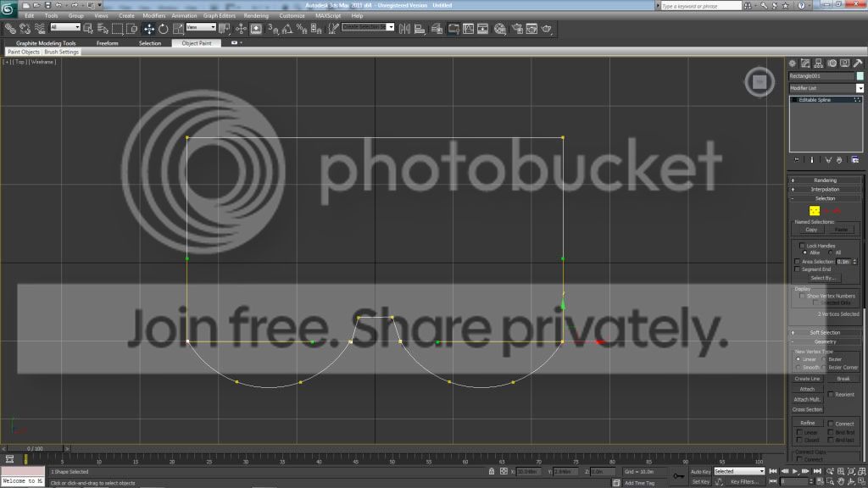Click the ViewCube in the viewport

click(x=759, y=82)
